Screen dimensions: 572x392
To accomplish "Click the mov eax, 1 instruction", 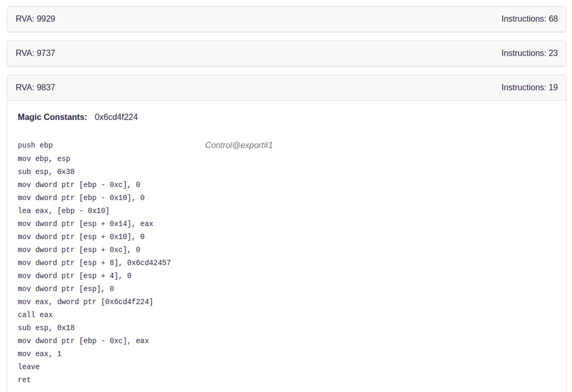I will 39,354.
